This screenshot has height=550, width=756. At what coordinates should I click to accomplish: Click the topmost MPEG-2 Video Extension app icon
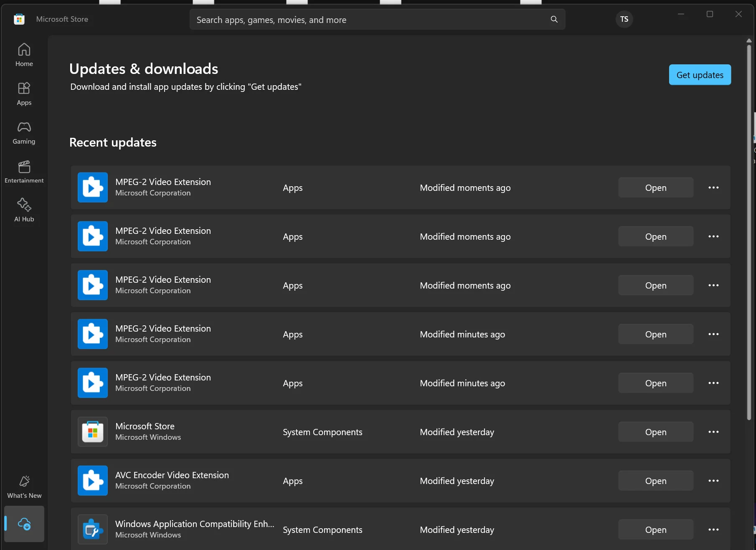(x=93, y=188)
